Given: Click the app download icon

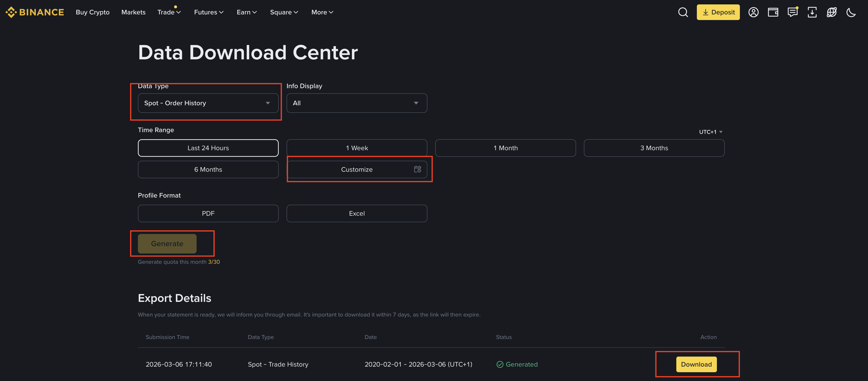Looking at the screenshot, I should (x=812, y=12).
